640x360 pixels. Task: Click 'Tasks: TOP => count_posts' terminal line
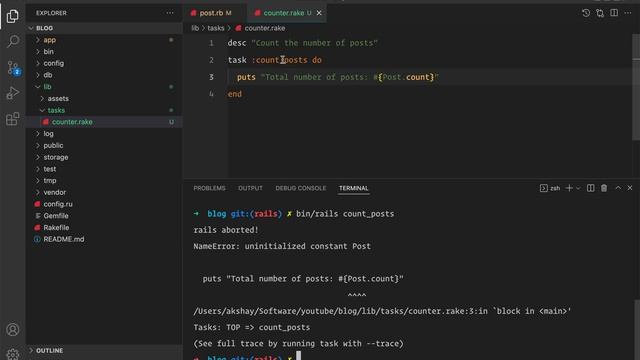coord(251,327)
